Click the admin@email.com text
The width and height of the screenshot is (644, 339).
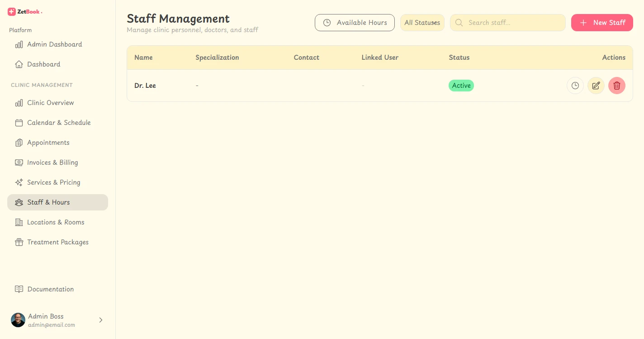[52, 325]
